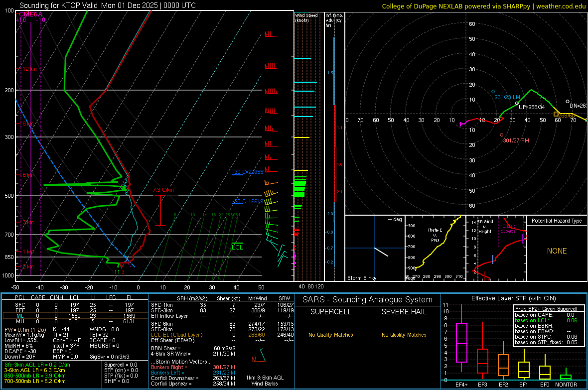The image size is (588, 390).
Task: Click the 'Inf. Temp. Adv.' panel header
Action: [x=334, y=20]
